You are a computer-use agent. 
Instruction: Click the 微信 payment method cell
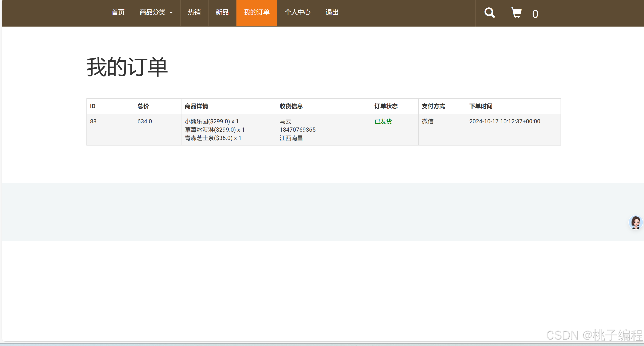click(x=427, y=121)
